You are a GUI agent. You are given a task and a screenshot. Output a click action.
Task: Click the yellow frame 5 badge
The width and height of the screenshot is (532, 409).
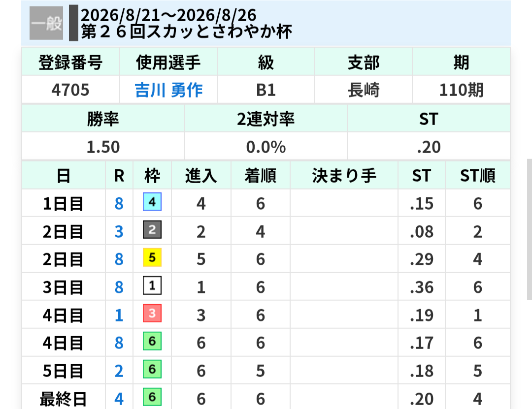tap(152, 257)
